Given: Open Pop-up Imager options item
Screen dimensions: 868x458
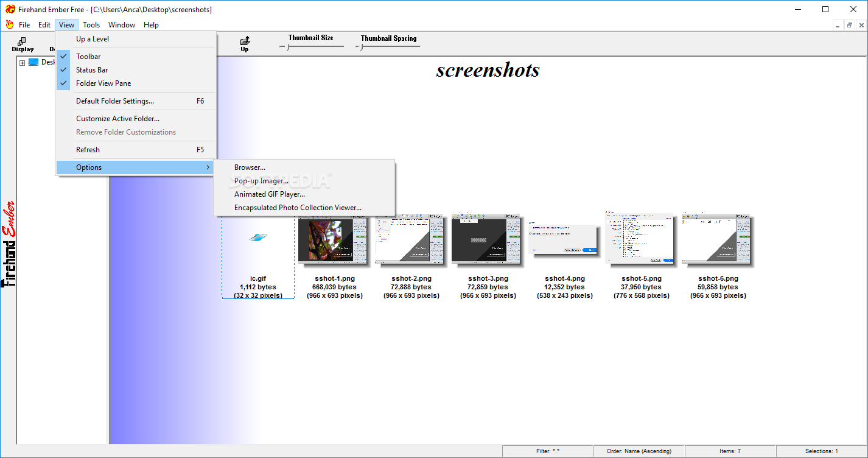Looking at the screenshot, I should click(x=304, y=181).
